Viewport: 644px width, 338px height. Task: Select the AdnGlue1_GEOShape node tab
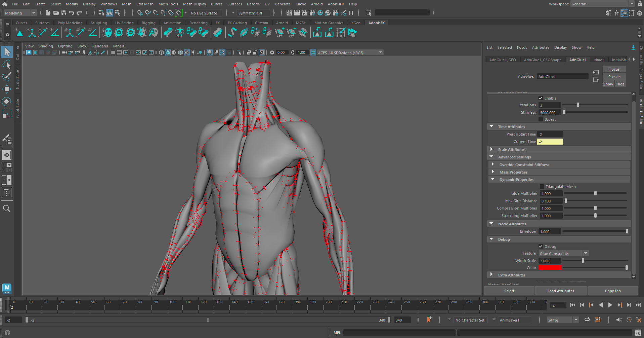click(x=543, y=60)
